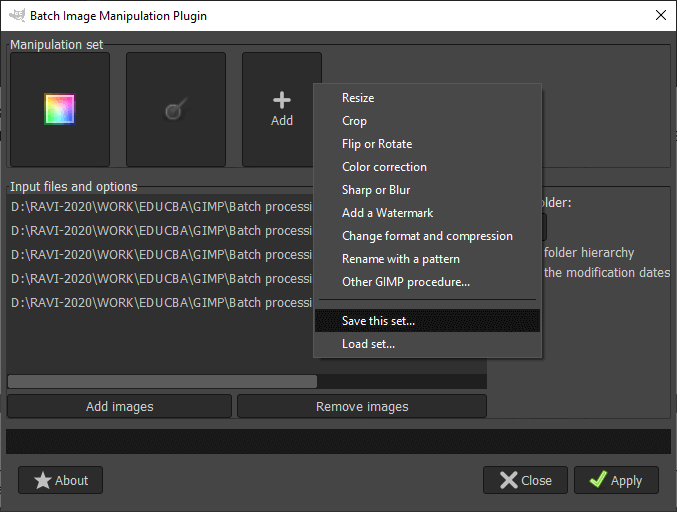Choose Resize from the add menu
Viewport: 677px width, 512px height.
point(358,98)
